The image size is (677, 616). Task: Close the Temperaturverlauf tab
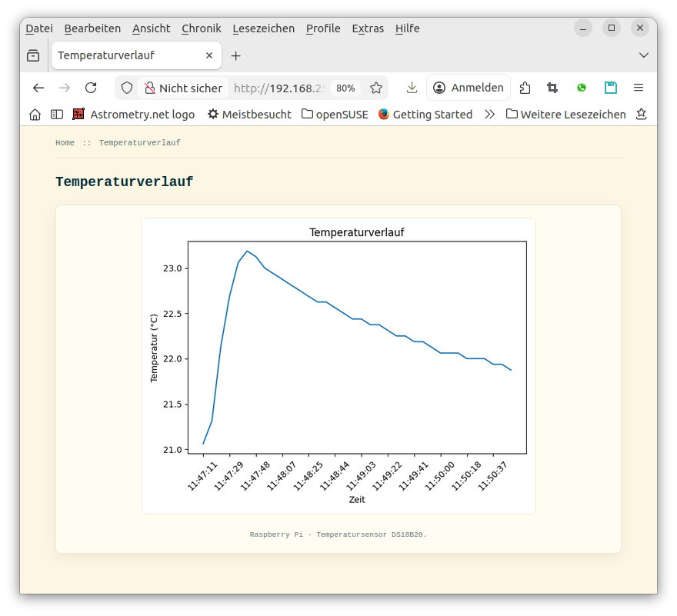pyautogui.click(x=209, y=55)
